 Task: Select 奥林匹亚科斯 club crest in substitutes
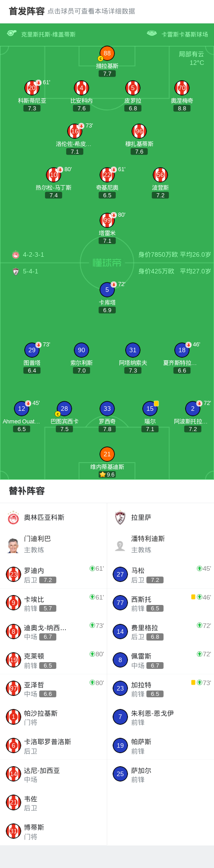click(x=14, y=518)
